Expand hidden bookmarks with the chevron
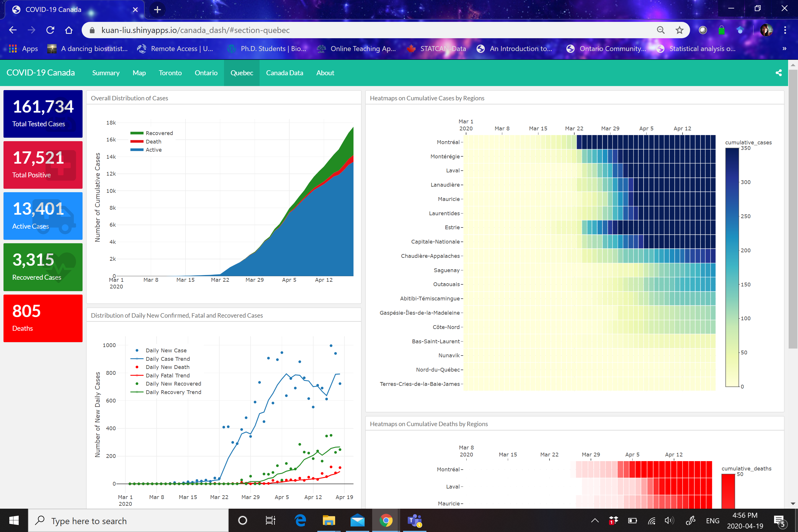The width and height of the screenshot is (798, 532). tap(784, 49)
